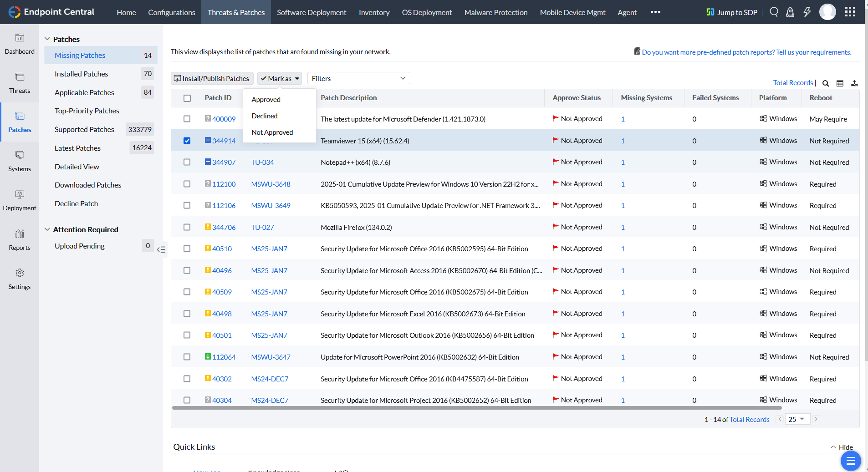Screen dimensions: 868x472
Task: Open the notifications bell icon
Action: pos(790,12)
